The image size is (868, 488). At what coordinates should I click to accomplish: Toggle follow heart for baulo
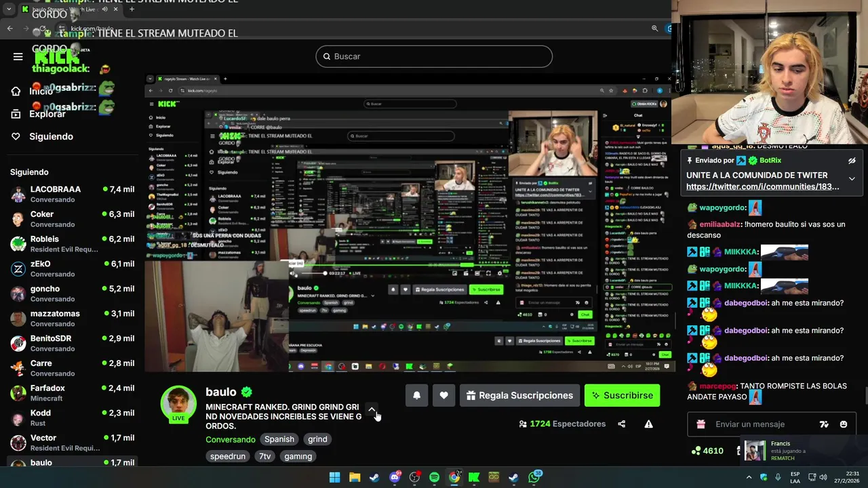tap(443, 396)
